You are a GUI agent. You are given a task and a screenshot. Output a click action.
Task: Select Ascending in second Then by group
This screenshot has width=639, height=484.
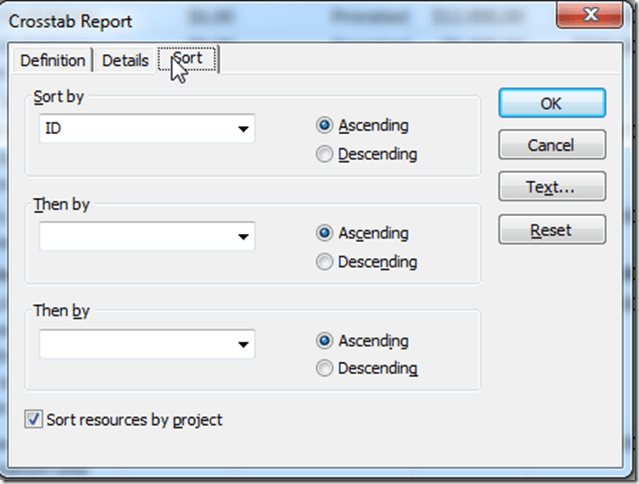324,341
